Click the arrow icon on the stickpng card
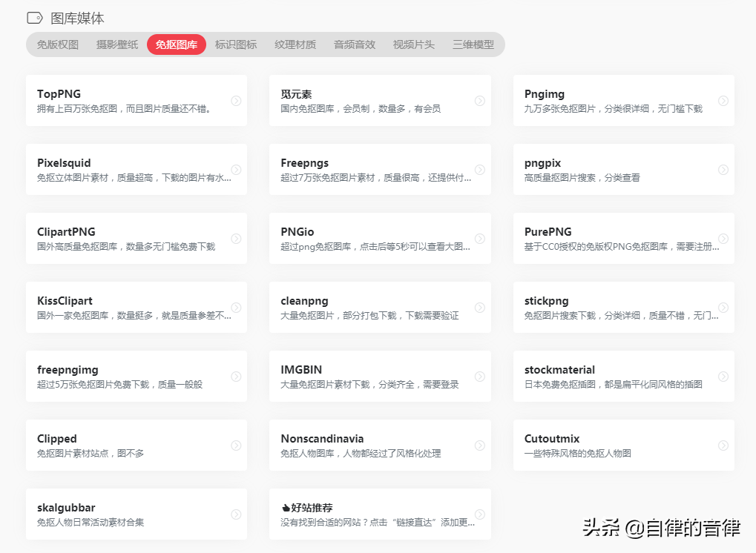Viewport: 756px width, 553px height. 723,308
